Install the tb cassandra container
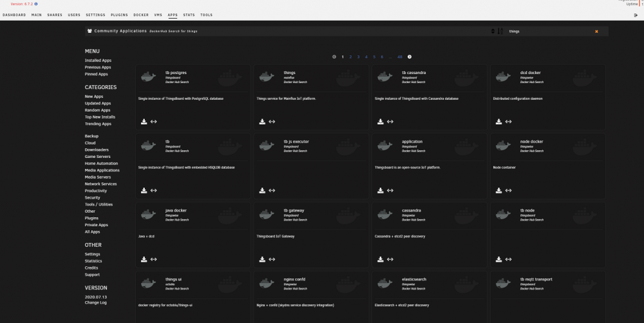Viewport: 644px width, 323px height. [381, 122]
